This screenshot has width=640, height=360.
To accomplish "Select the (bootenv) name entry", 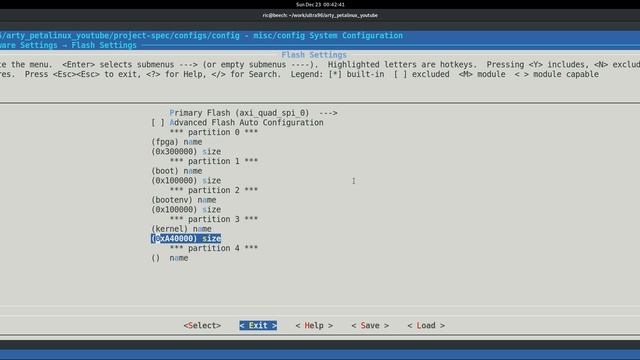I will (184, 200).
